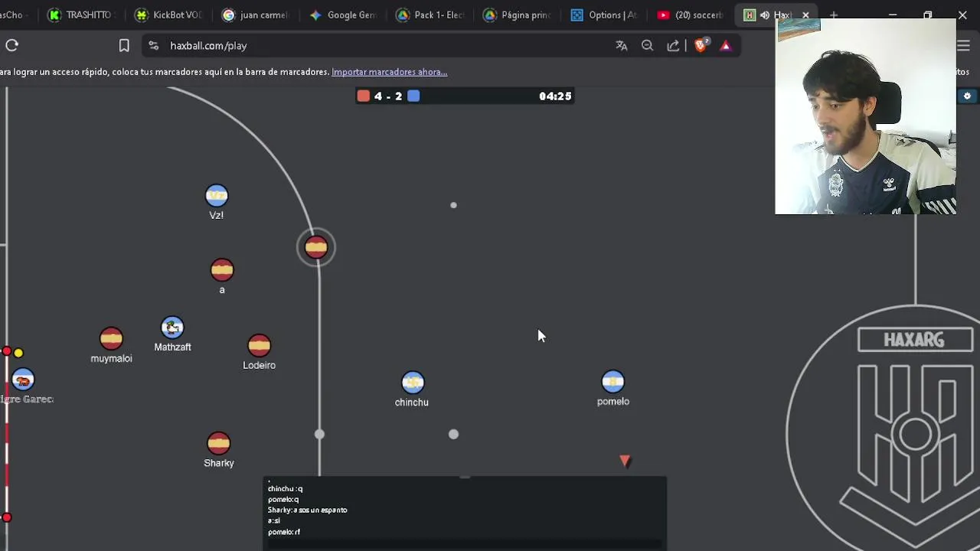Click the 4 - 2 score text
The width and height of the screenshot is (980, 551).
pyautogui.click(x=388, y=96)
